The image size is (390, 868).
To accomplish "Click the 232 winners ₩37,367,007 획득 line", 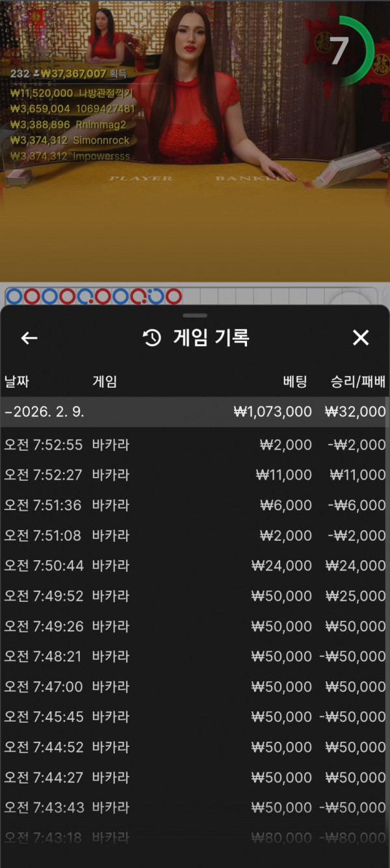I will click(68, 74).
